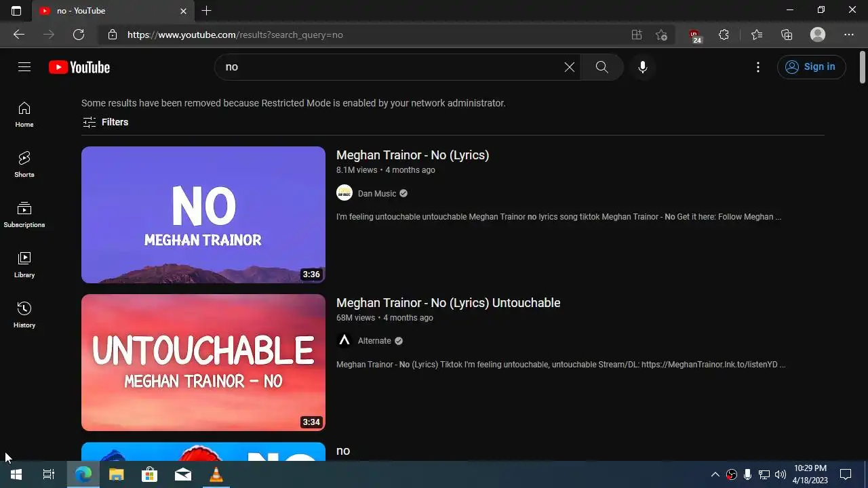Image resolution: width=868 pixels, height=488 pixels.
Task: Open 'Meghan Trainor - No (Lyrics) Untouchable' title
Action: coord(448,303)
